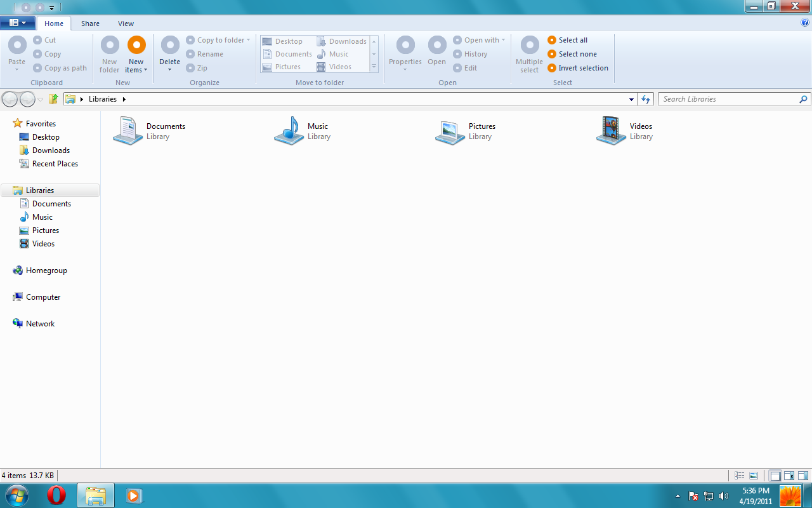Open the address bar history dropdown arrow
The height and width of the screenshot is (508, 812).
pos(631,99)
